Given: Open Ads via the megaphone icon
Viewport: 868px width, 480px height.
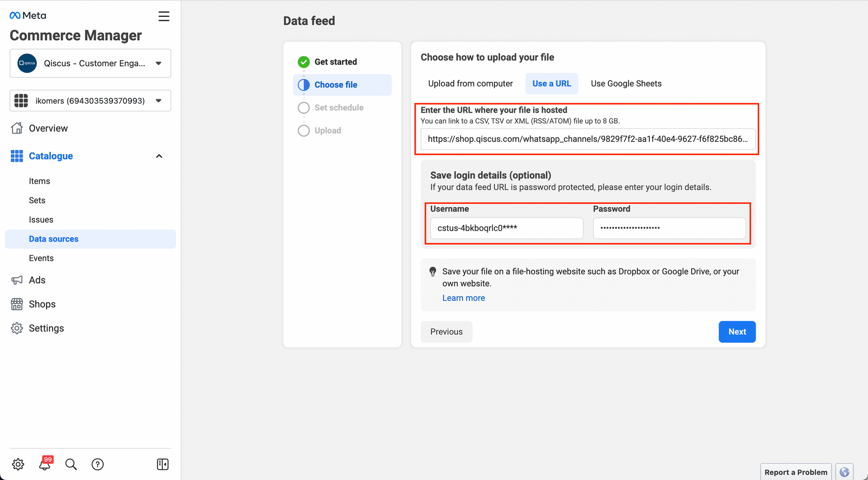Looking at the screenshot, I should [17, 280].
